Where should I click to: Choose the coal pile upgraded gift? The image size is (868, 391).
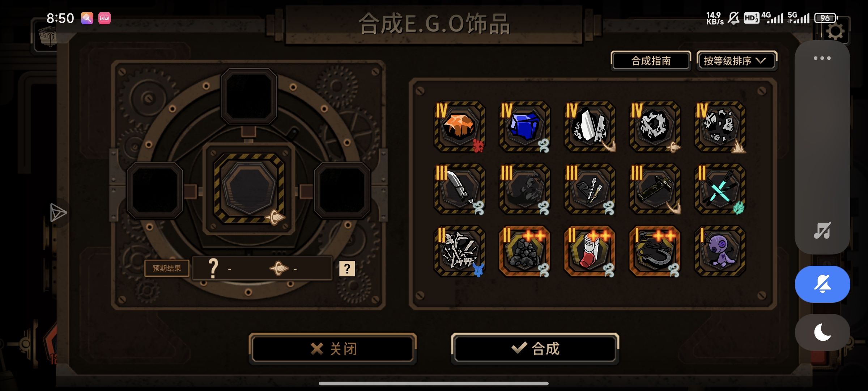pos(524,251)
